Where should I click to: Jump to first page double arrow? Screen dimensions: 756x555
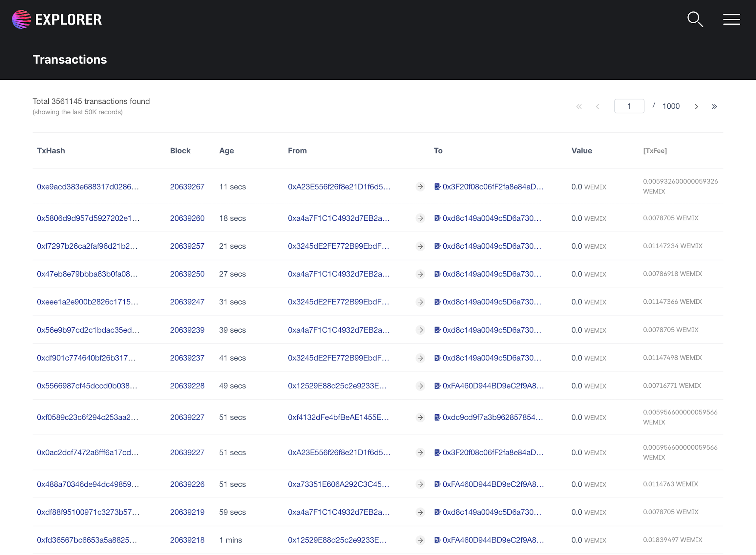pos(579,106)
